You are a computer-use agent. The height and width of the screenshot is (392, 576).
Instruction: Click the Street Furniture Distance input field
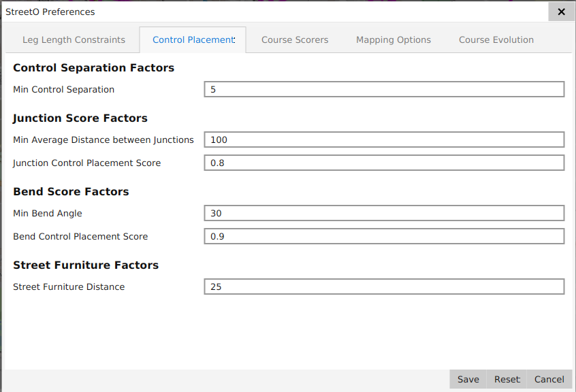384,287
